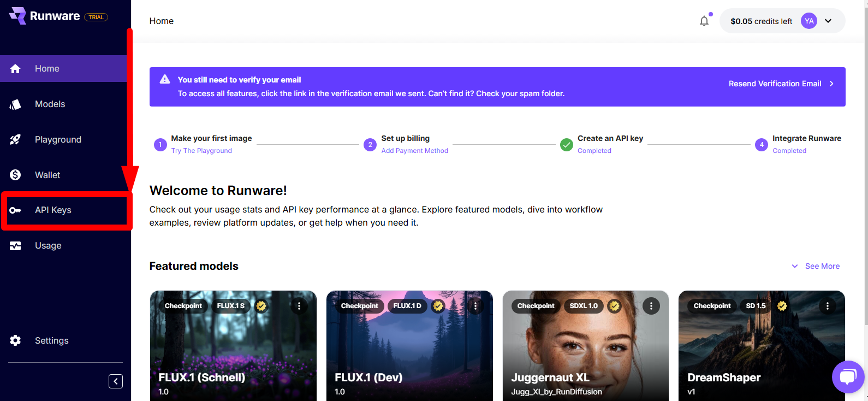This screenshot has width=868, height=401.
Task: Click the TRIAL badge
Action: [x=96, y=17]
